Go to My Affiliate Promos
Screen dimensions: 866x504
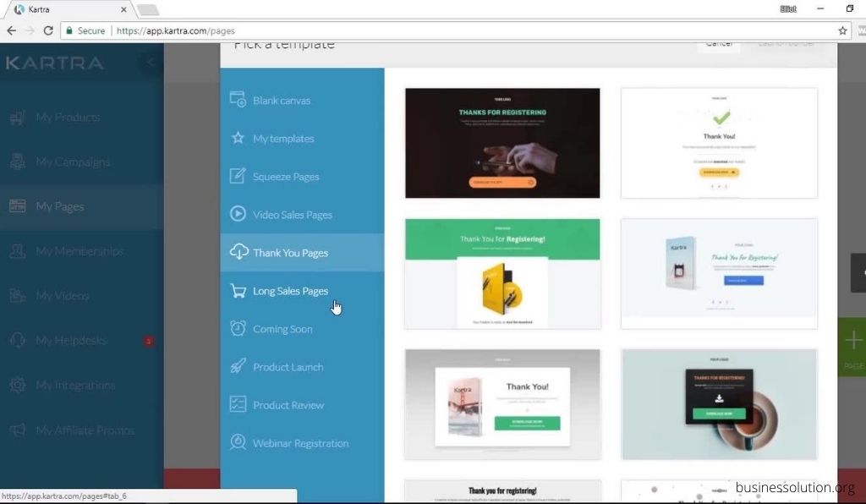coord(82,430)
